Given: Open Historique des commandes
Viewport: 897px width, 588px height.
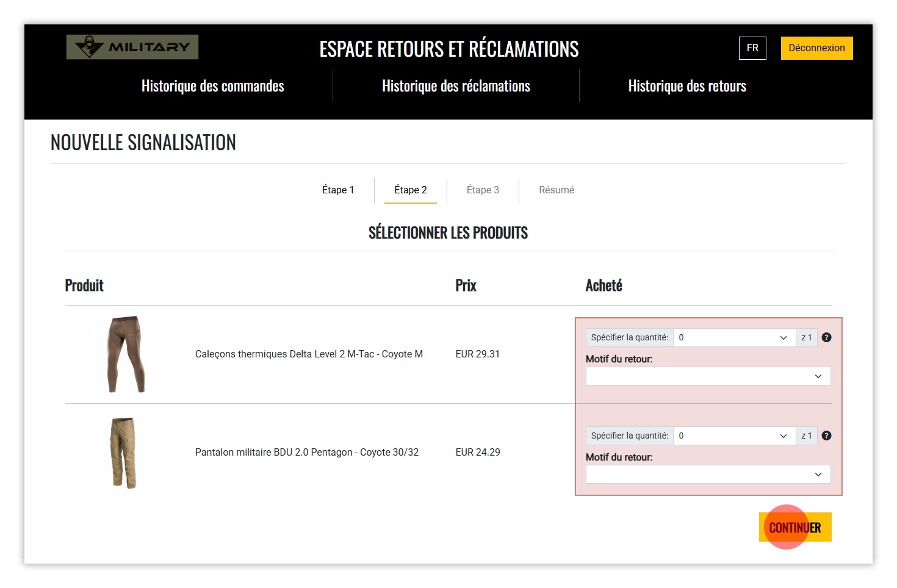Looking at the screenshot, I should (212, 86).
